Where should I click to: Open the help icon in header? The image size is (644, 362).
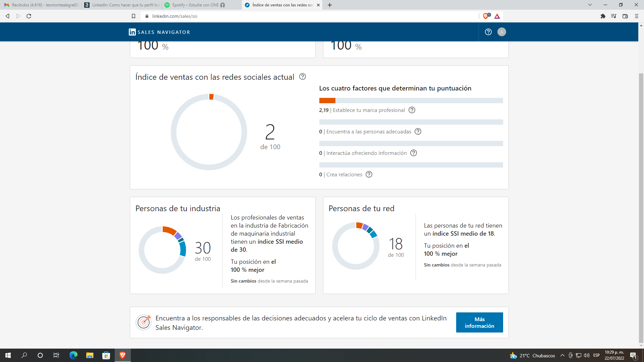[488, 32]
